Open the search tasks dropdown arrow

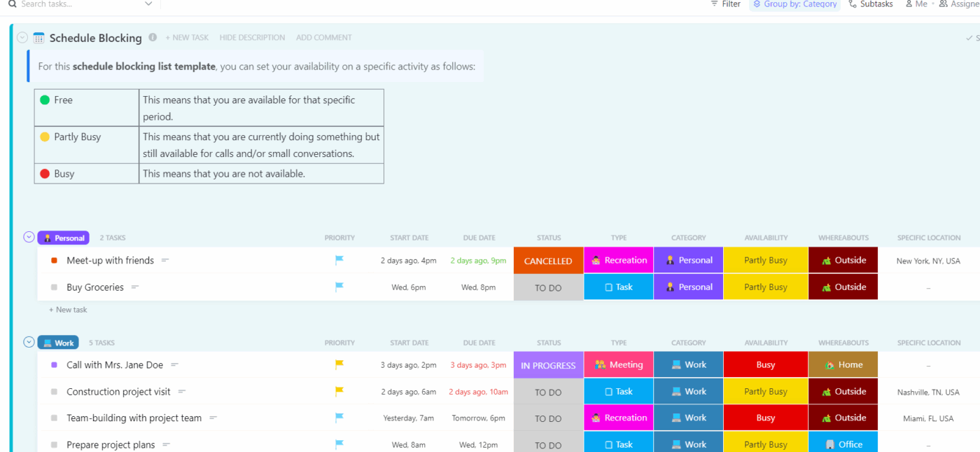coord(148,4)
